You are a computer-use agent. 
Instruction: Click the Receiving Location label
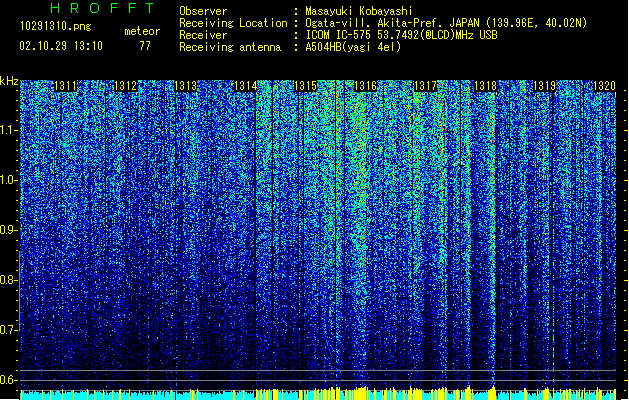(233, 23)
